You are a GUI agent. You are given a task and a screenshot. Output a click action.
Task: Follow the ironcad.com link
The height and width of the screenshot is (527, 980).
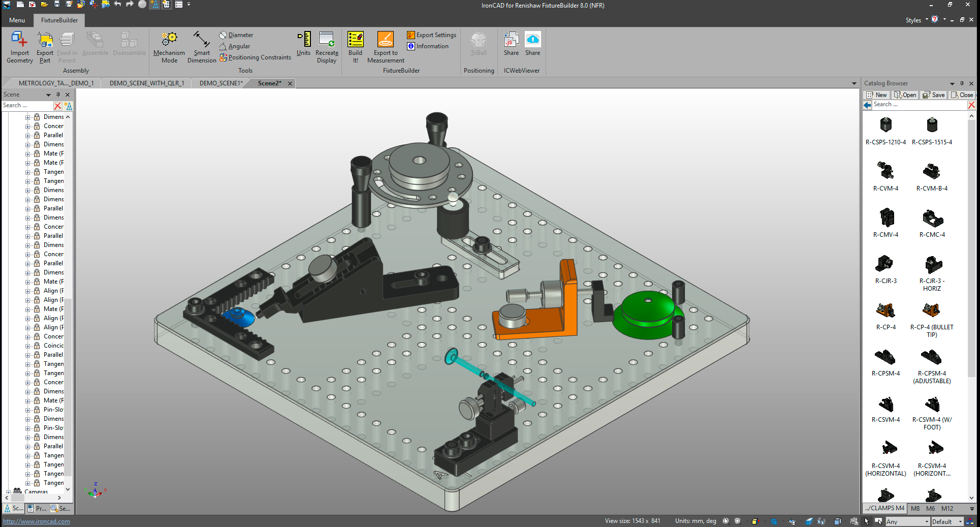(37, 521)
